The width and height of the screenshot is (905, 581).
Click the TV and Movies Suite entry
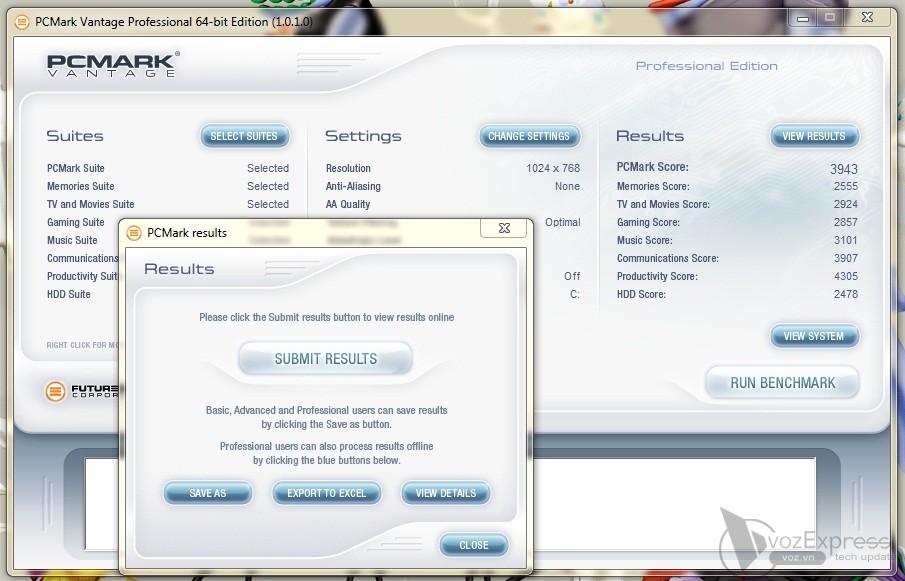pos(90,204)
